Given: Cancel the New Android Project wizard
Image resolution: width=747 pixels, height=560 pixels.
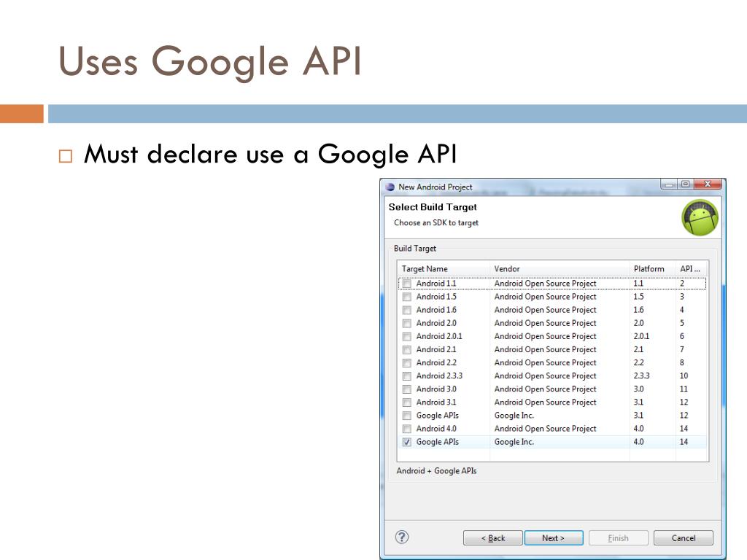Looking at the screenshot, I should click(x=683, y=538).
